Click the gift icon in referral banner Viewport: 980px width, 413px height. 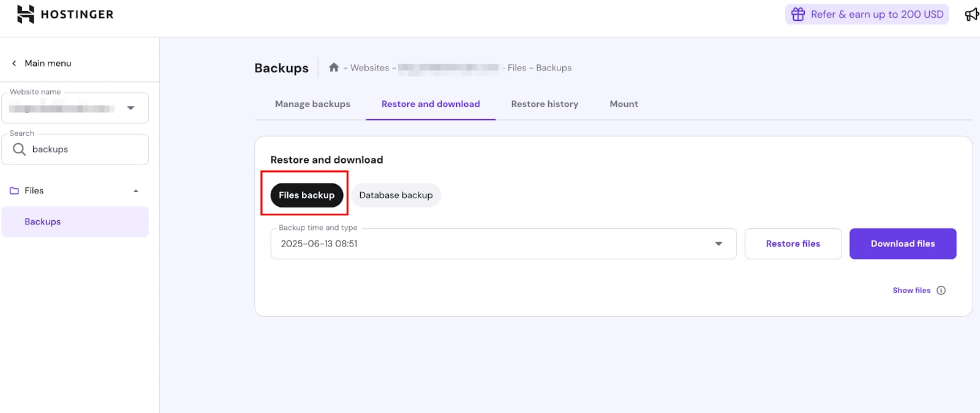(797, 14)
